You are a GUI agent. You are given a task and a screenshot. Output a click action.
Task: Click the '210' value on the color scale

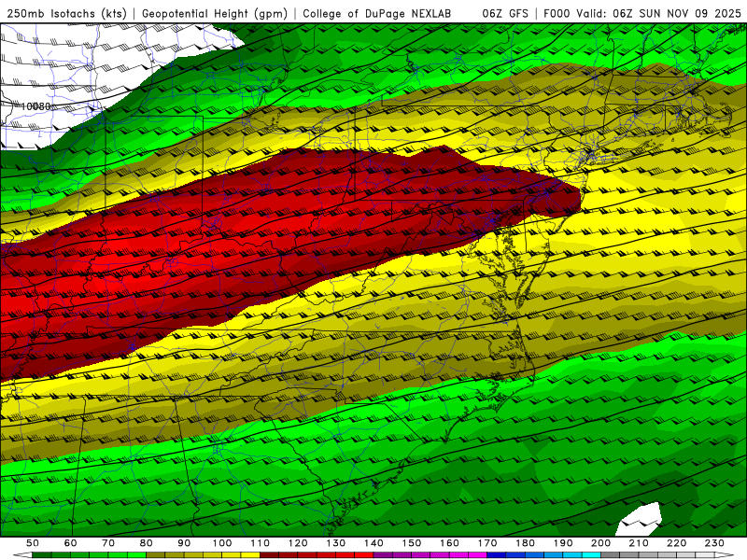639,543
